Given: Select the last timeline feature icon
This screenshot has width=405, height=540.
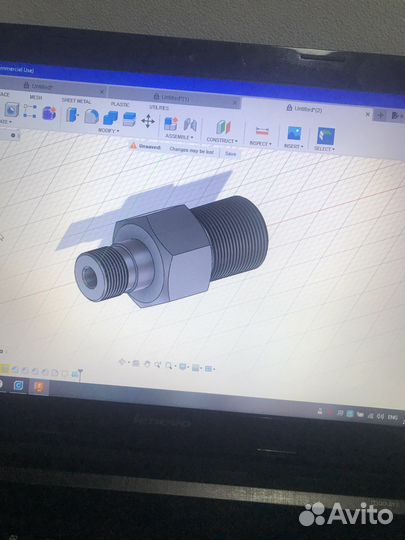Looking at the screenshot, I should point(74,374).
